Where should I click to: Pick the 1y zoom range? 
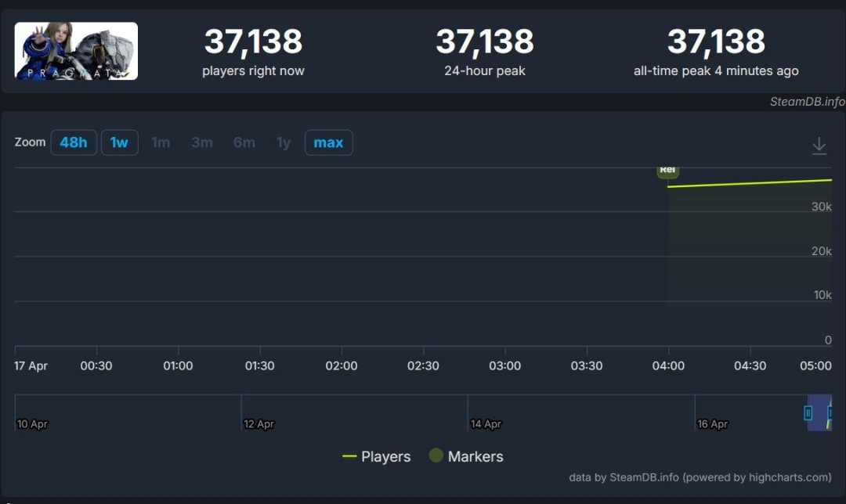(284, 142)
